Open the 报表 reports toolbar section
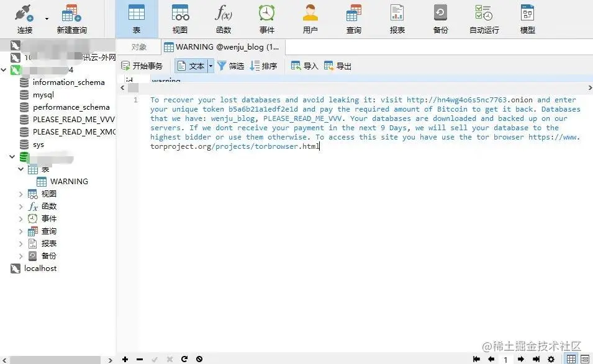The width and height of the screenshot is (593, 364). [x=397, y=19]
